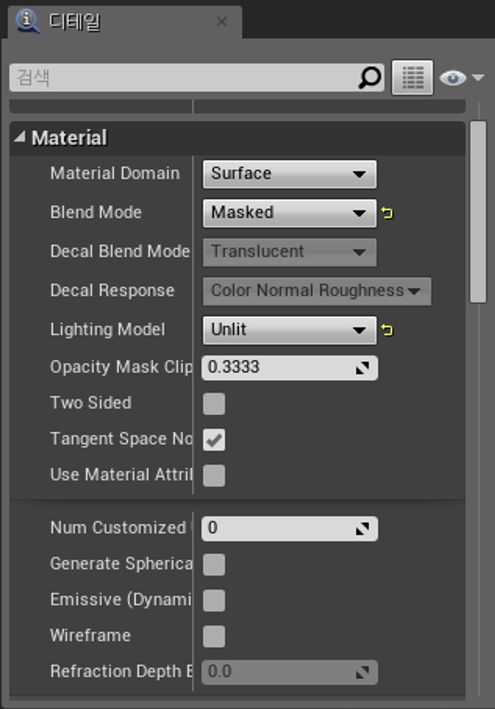Select the 디테일 tab
This screenshot has width=495, height=709.
click(x=125, y=22)
